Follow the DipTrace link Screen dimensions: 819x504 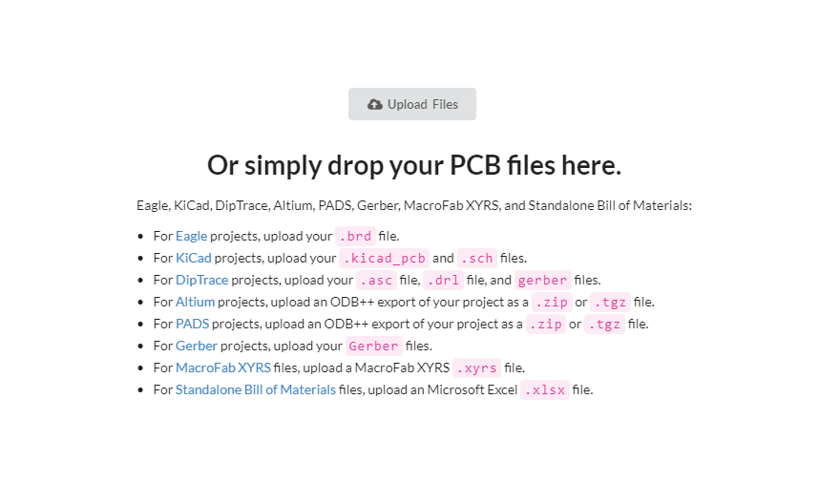[x=201, y=280]
